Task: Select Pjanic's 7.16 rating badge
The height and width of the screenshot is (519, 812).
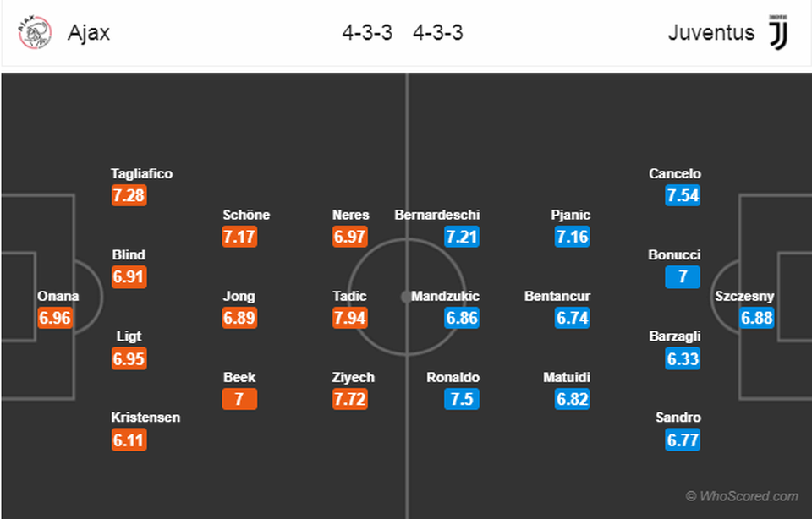Action: [573, 237]
